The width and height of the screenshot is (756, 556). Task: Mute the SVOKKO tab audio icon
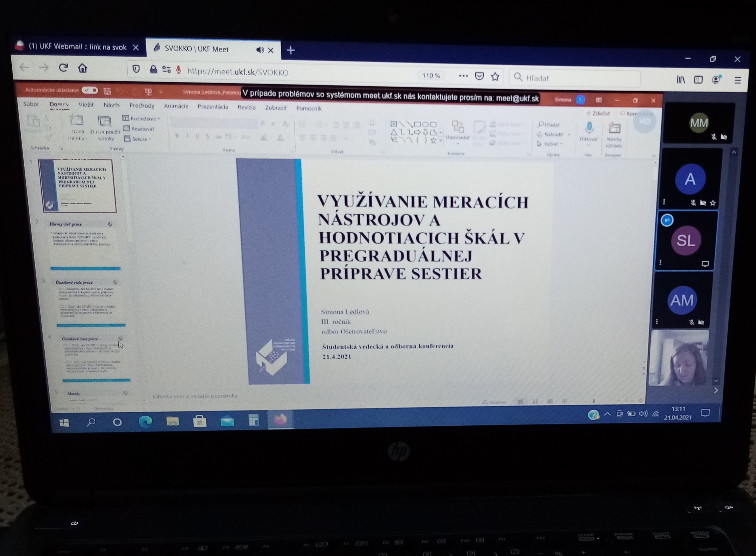[x=260, y=50]
